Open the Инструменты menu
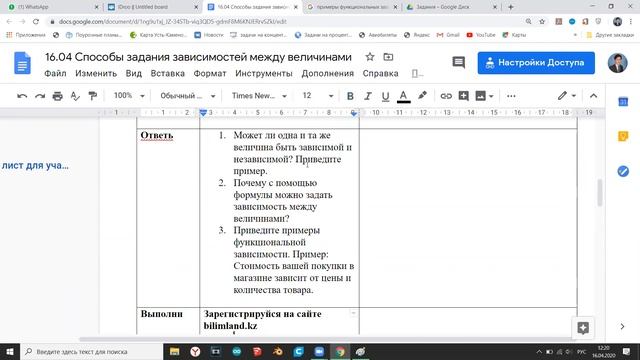 (x=264, y=73)
